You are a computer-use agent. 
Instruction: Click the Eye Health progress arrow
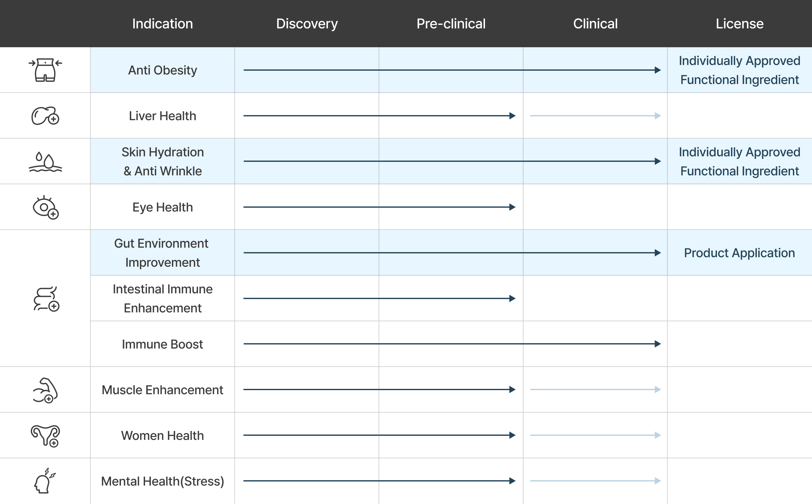coord(379,207)
